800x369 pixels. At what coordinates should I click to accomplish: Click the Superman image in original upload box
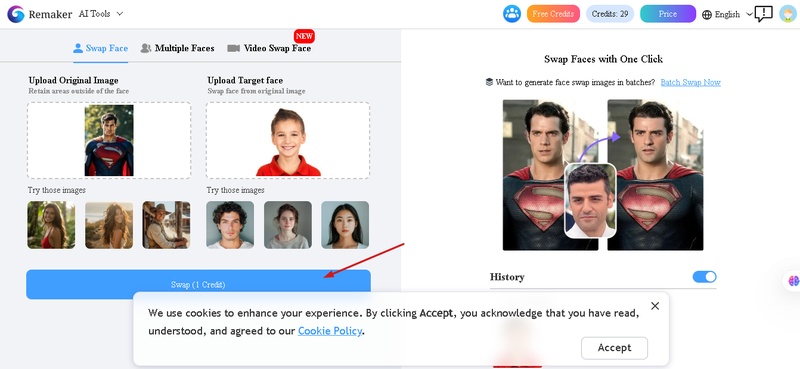[x=109, y=140]
